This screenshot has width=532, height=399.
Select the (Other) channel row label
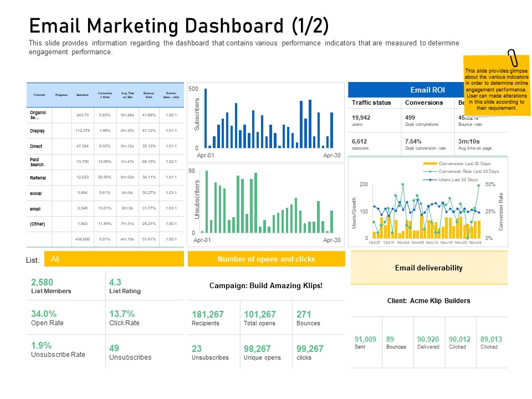pos(37,224)
